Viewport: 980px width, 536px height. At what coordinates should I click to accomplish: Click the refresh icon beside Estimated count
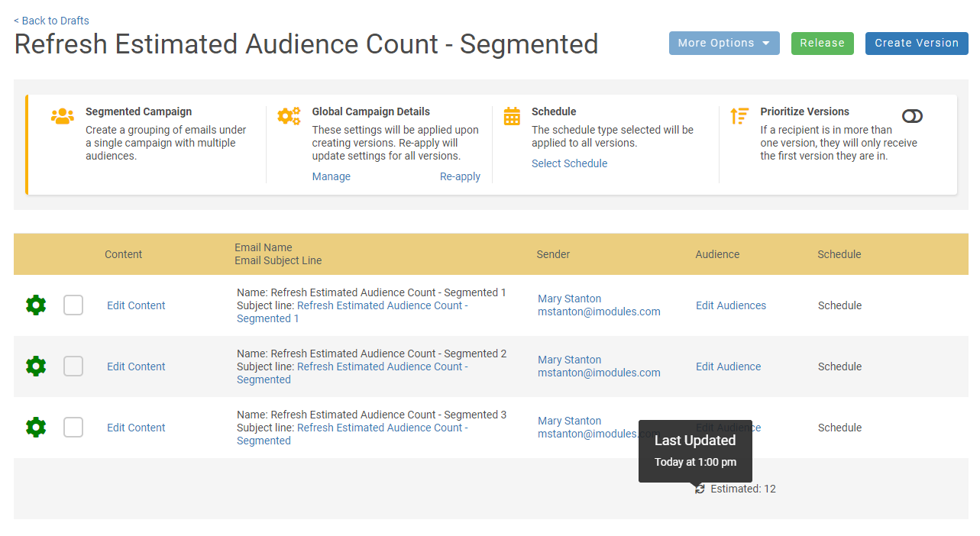(700, 489)
